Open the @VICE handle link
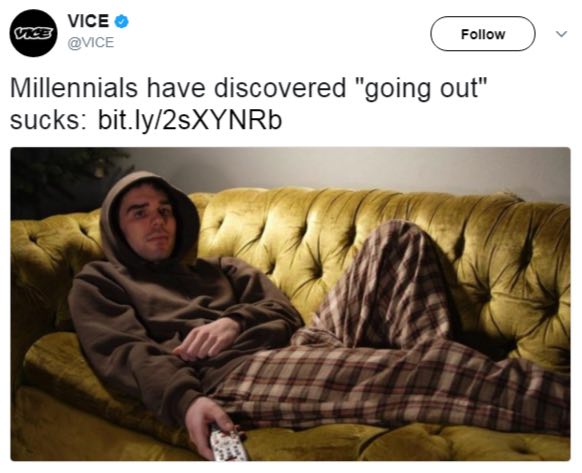The image size is (582, 473). point(91,42)
